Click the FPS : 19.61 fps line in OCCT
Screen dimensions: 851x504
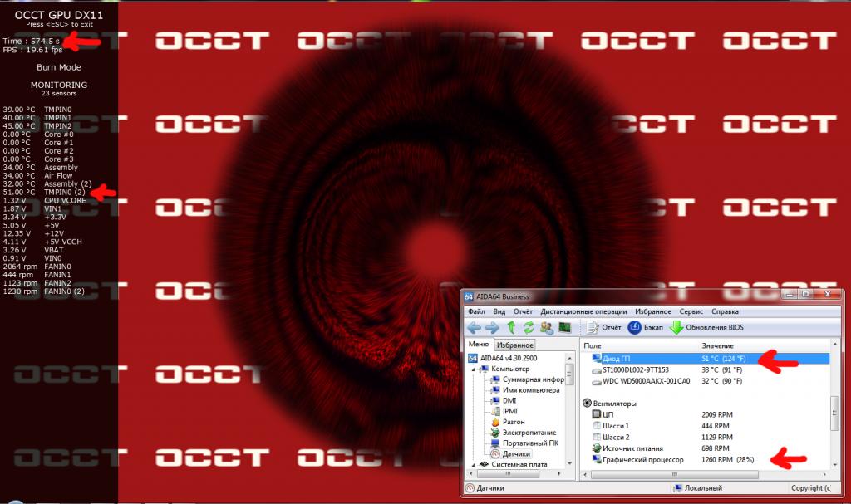pos(32,49)
